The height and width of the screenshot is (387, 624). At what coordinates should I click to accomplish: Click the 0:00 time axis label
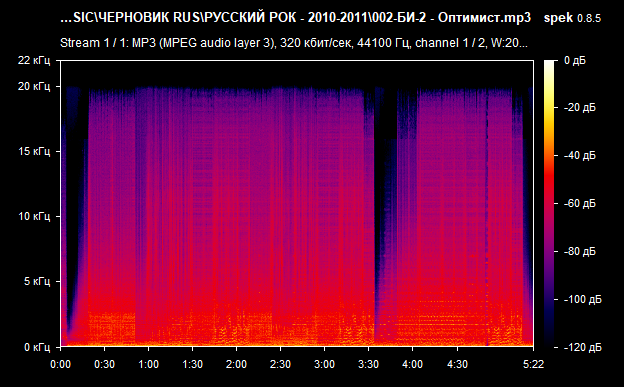point(60,364)
